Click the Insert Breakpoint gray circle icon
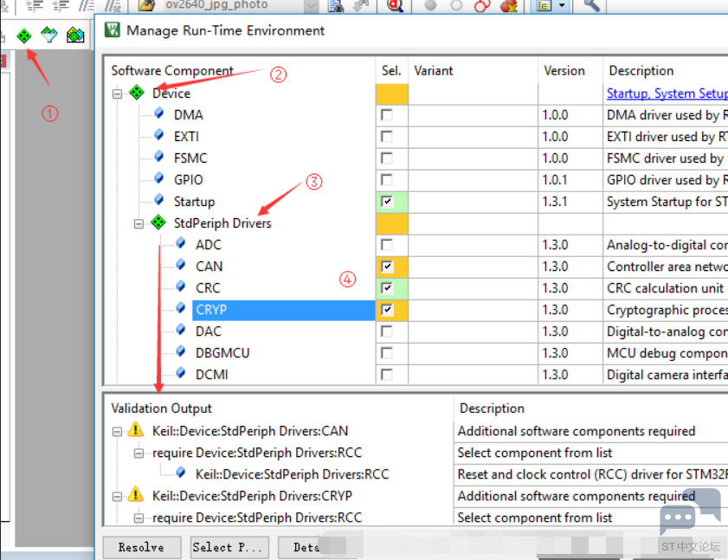Viewport: 728px width, 560px height. pos(430,5)
